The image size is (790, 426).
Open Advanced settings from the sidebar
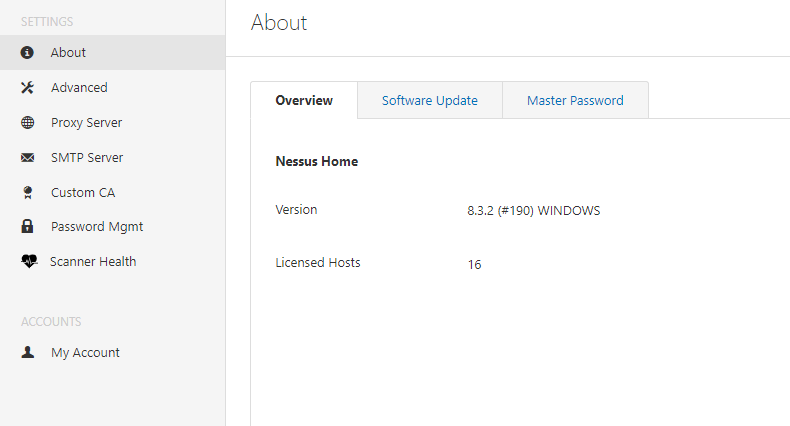coord(79,88)
